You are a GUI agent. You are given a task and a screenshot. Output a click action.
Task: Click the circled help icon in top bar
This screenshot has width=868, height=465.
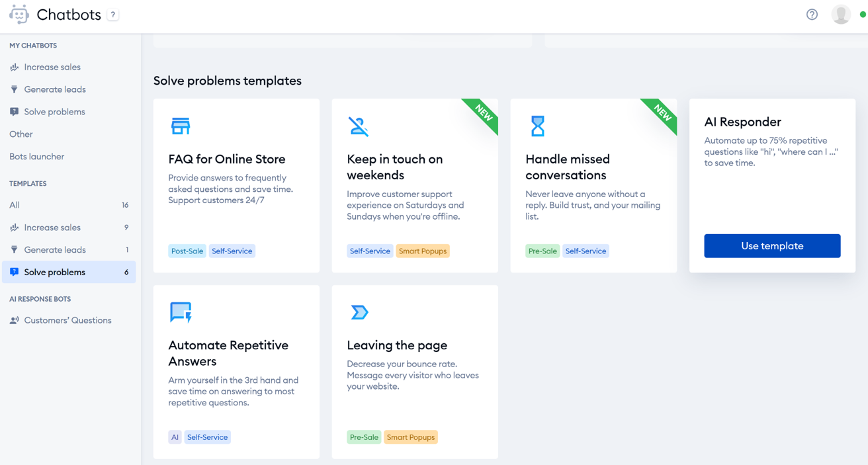(812, 15)
